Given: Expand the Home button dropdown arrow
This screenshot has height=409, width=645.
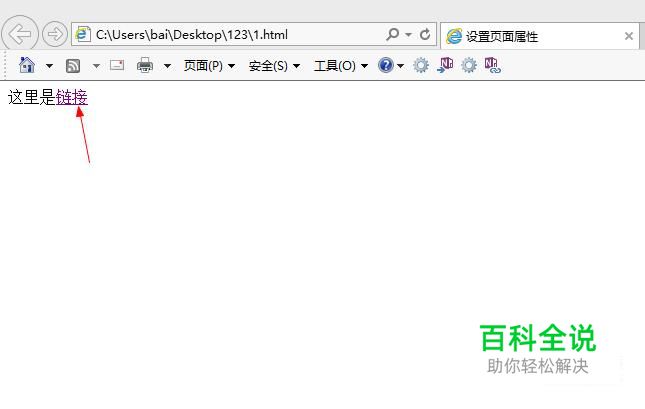Looking at the screenshot, I should tap(49, 66).
